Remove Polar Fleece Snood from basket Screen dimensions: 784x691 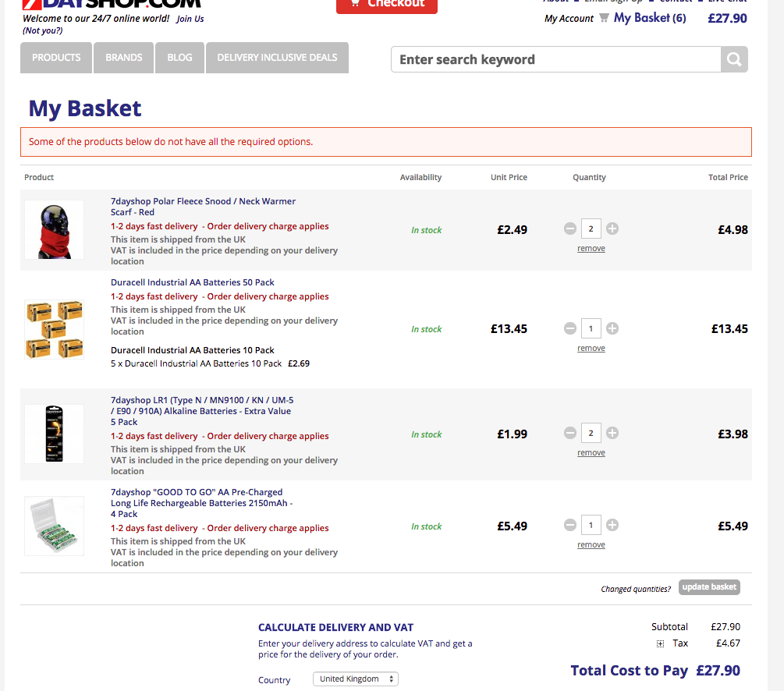(x=591, y=249)
